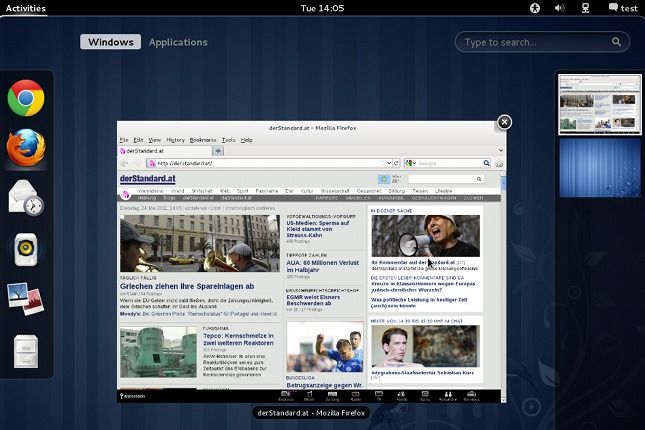Open the Tools menu in Firefox
The image size is (645, 430).
(229, 140)
